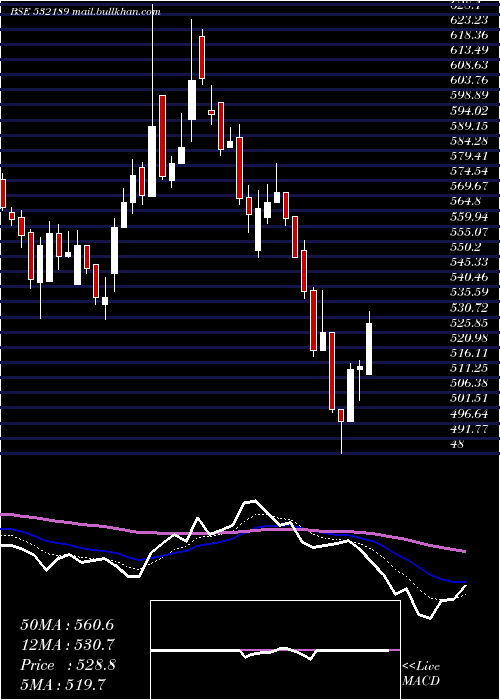
Task: Select the 623.23 price axis label
Action: (x=469, y=19)
